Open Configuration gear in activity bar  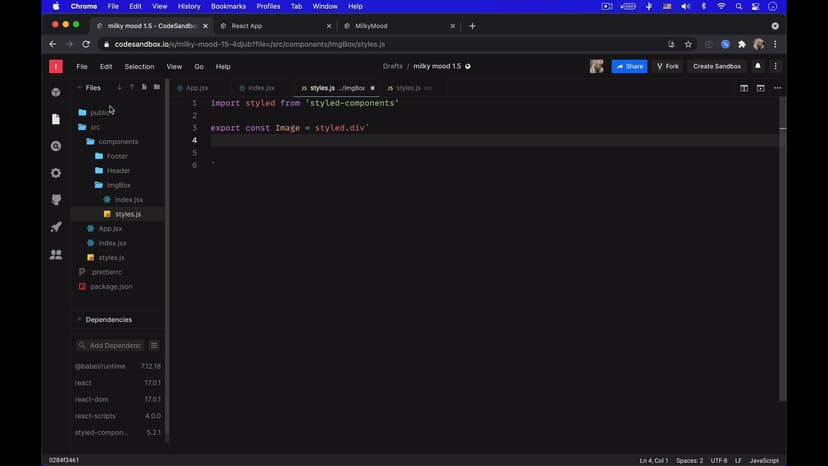[x=56, y=173]
